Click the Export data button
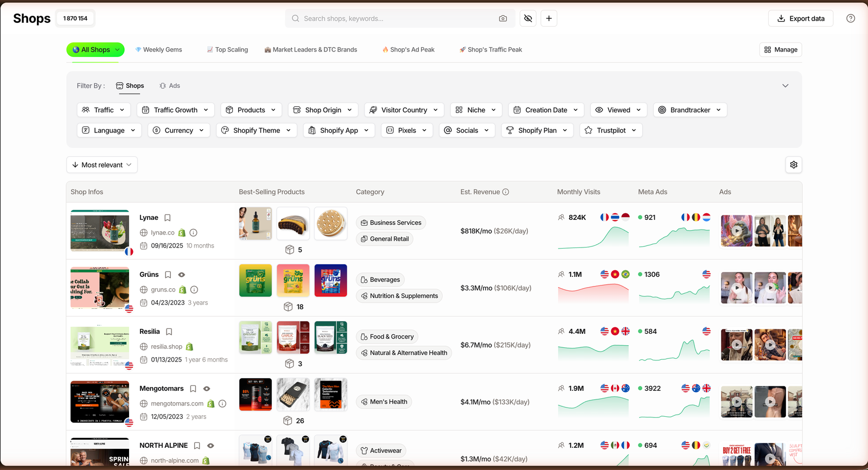 tap(801, 18)
